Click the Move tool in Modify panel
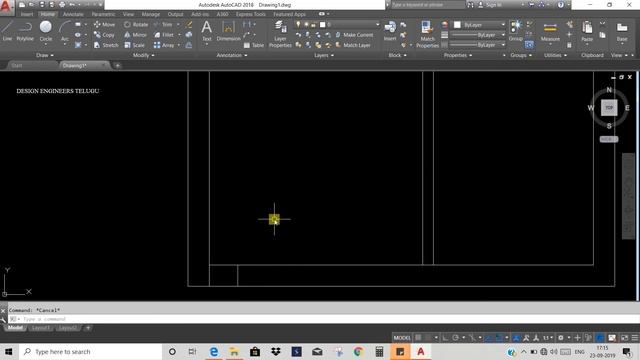The image size is (640, 360). tap(104, 24)
